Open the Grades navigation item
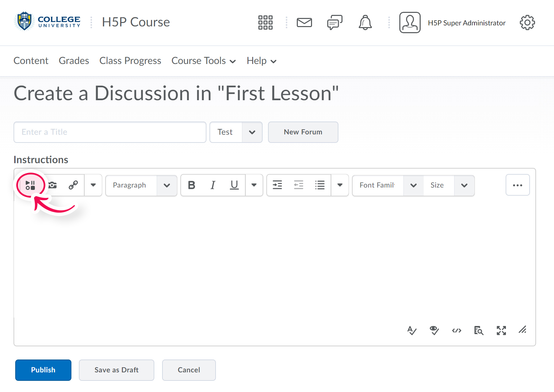The height and width of the screenshot is (392, 554). coord(74,61)
